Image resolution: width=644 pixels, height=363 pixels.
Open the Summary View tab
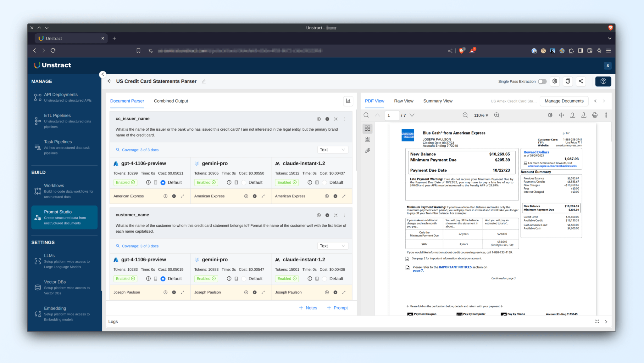[x=438, y=101]
